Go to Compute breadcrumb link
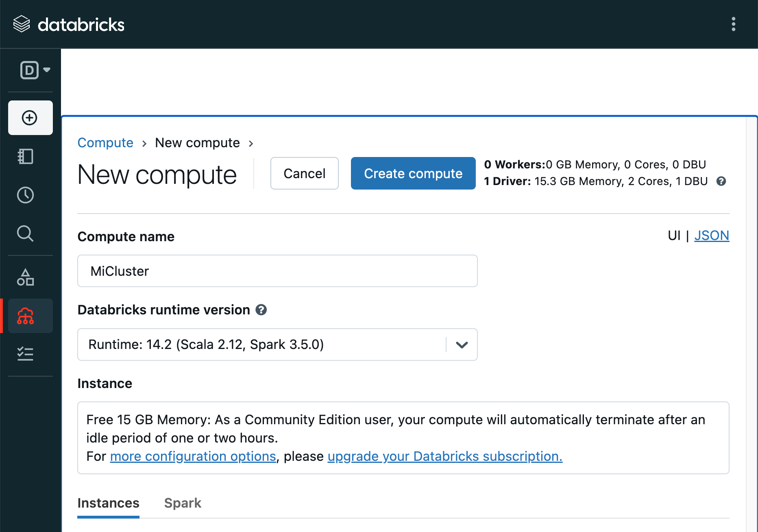This screenshot has height=532, width=758. 105,143
